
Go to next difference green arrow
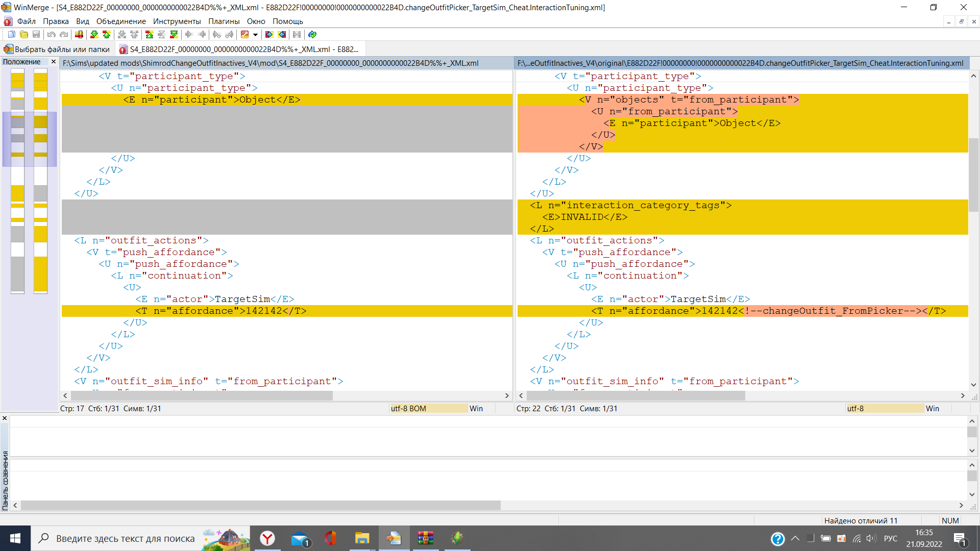coord(94,35)
